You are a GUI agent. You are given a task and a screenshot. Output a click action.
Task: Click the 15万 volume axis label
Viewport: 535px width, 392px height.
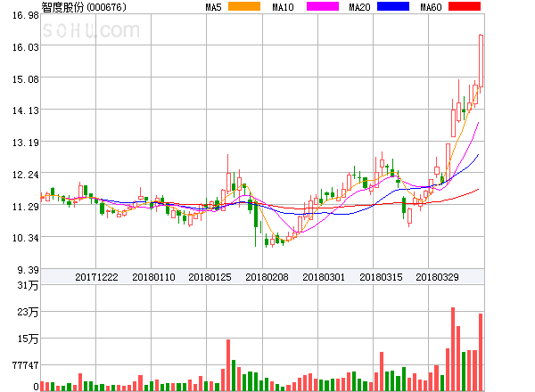(x=28, y=339)
